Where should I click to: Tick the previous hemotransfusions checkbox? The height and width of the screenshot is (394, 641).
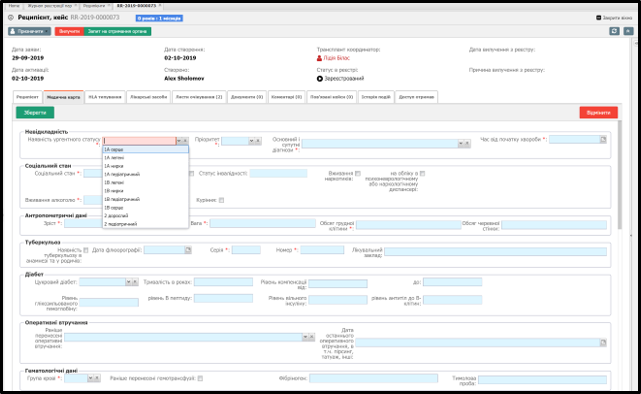tap(200, 378)
